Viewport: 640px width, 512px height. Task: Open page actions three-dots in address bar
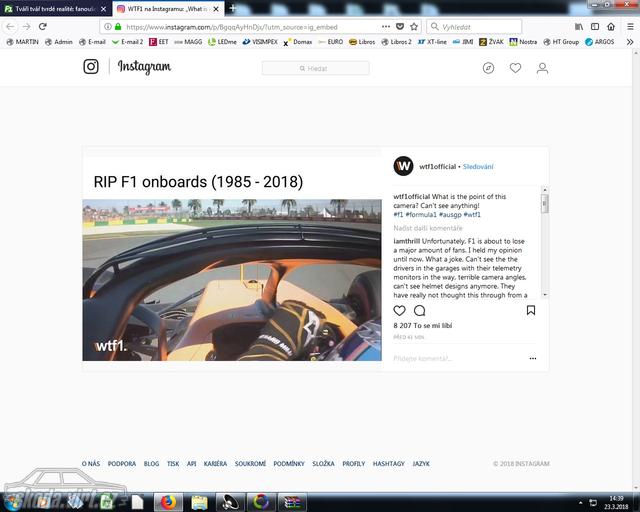point(386,27)
